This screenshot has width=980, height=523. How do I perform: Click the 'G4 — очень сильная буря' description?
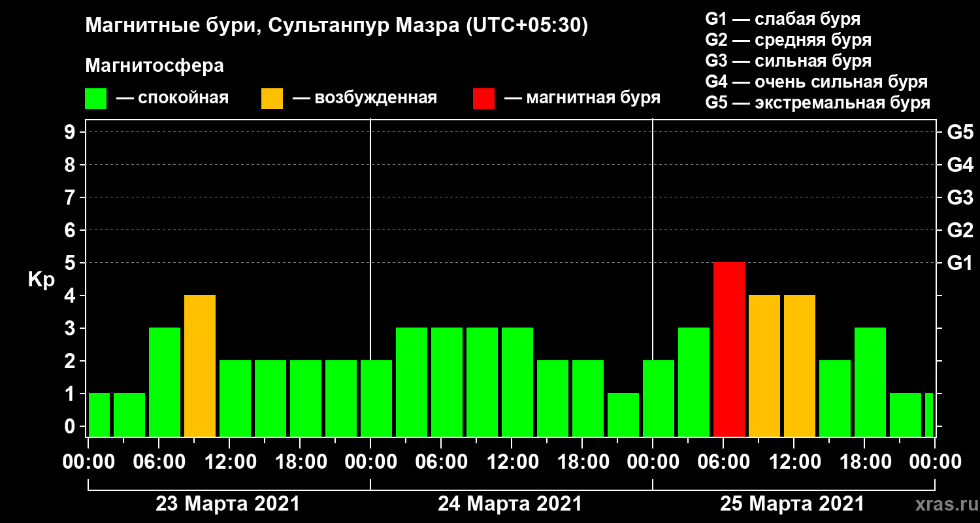(x=817, y=82)
